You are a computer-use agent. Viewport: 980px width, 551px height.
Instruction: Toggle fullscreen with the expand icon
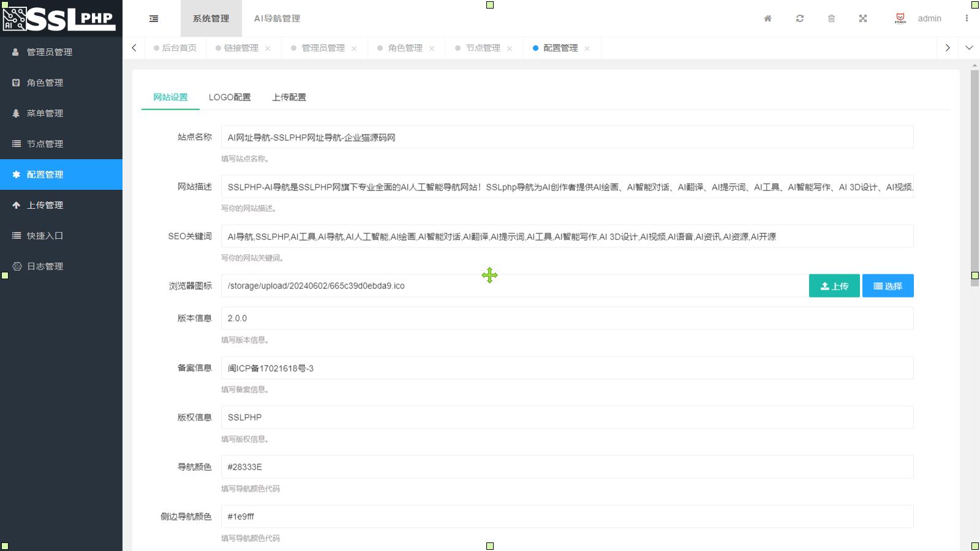863,18
